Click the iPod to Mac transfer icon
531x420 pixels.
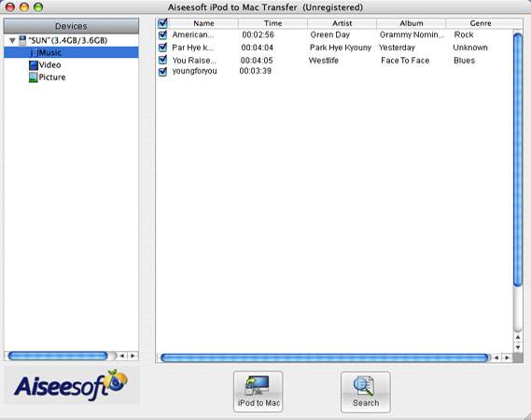click(x=258, y=385)
